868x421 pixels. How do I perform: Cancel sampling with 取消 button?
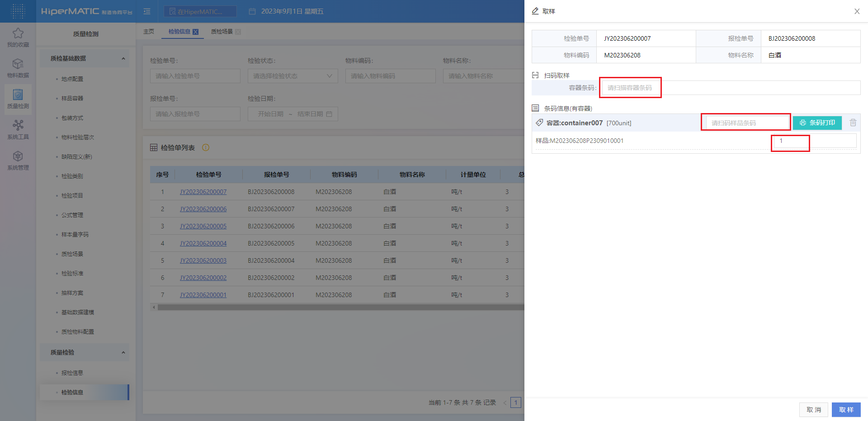(814, 410)
